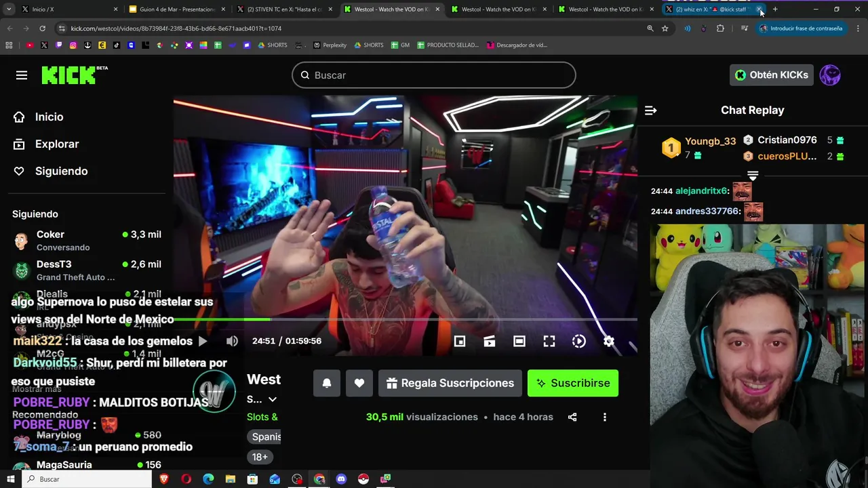
Task: Click the Buscar search field
Action: point(434,75)
